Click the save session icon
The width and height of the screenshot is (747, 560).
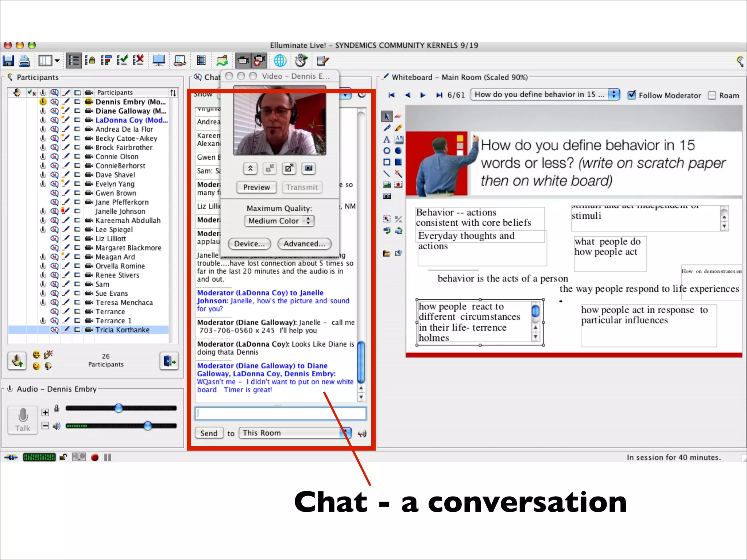point(8,61)
